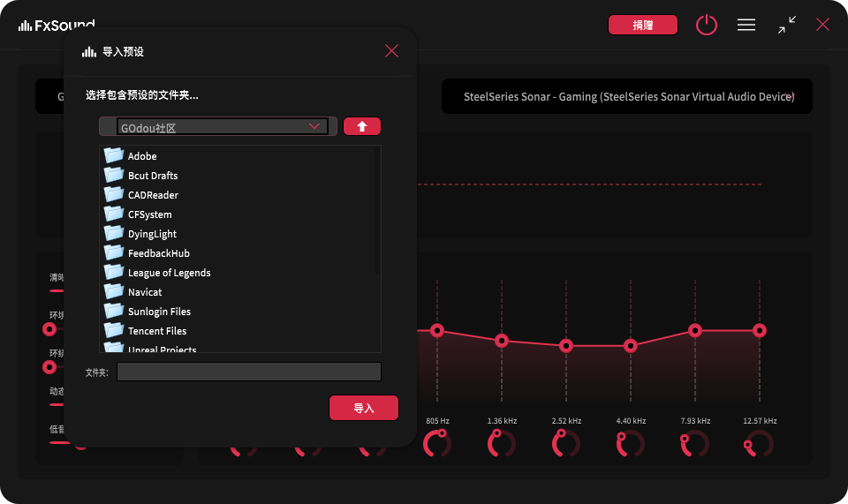Go up one folder level with arrow button
Screen dimensions: 848x504
[x=362, y=126]
